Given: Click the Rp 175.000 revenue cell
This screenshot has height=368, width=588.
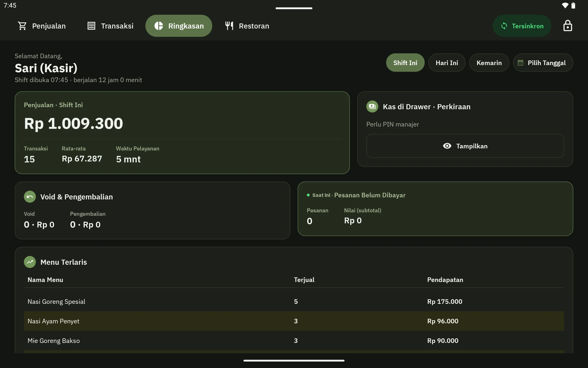Looking at the screenshot, I should coord(445,301).
